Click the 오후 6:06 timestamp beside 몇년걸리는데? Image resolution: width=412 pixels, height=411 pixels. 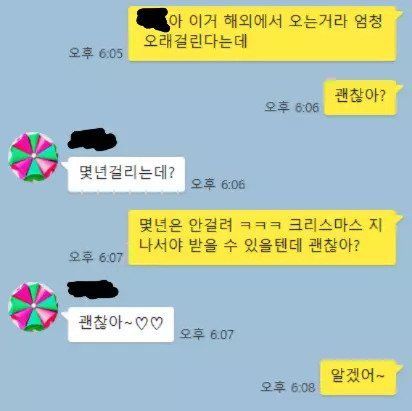point(218,184)
